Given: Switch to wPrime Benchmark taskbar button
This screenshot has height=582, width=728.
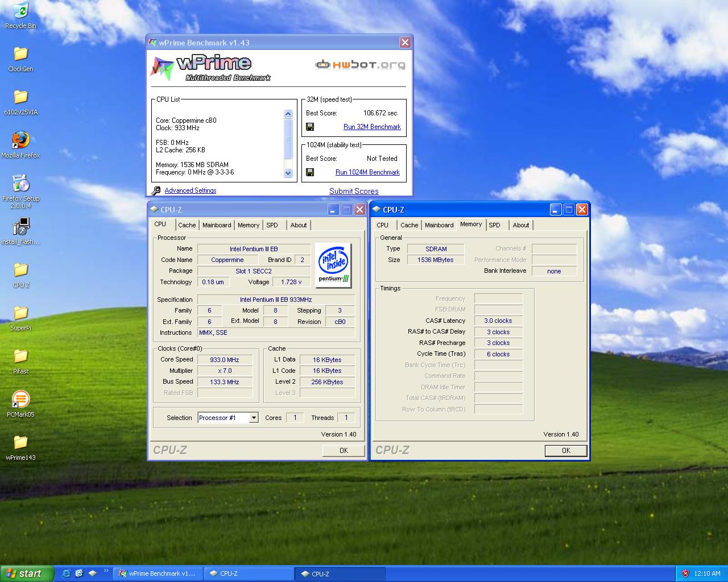Looking at the screenshot, I should pos(157,573).
